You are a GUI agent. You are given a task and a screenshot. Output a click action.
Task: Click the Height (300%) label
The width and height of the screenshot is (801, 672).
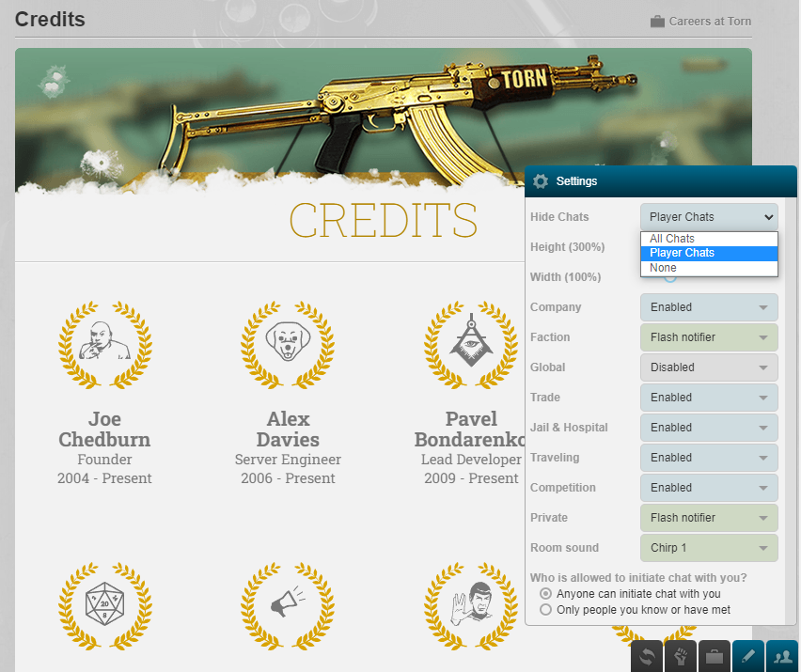567,247
